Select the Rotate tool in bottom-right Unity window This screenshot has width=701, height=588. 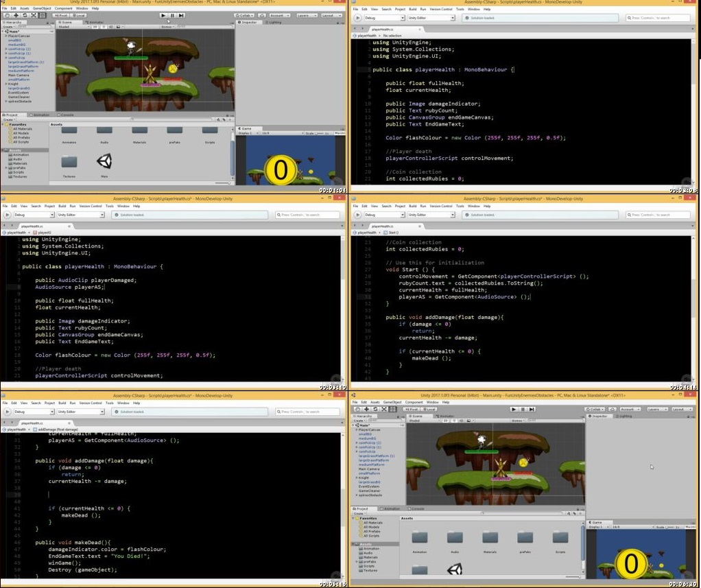(x=375, y=409)
